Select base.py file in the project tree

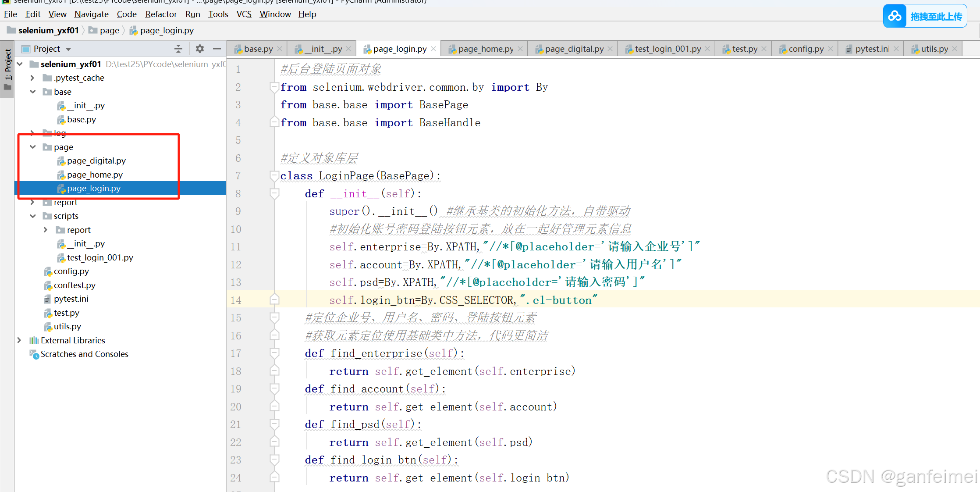[x=82, y=119]
